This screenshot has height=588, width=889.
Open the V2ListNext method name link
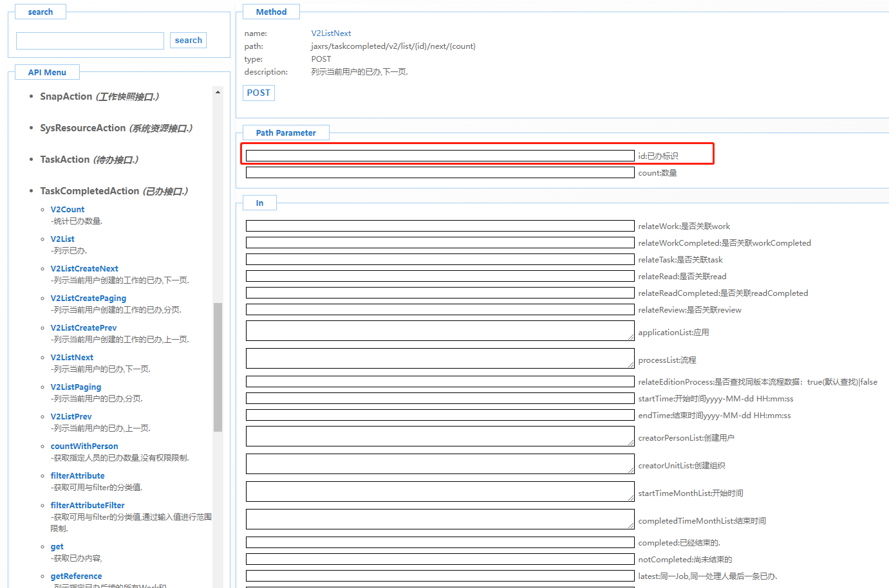pos(331,33)
